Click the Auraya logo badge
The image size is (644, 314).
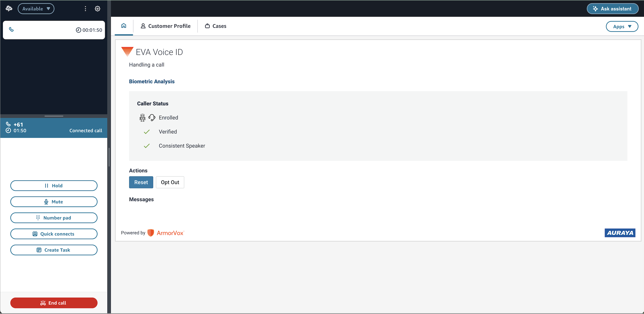(x=620, y=233)
